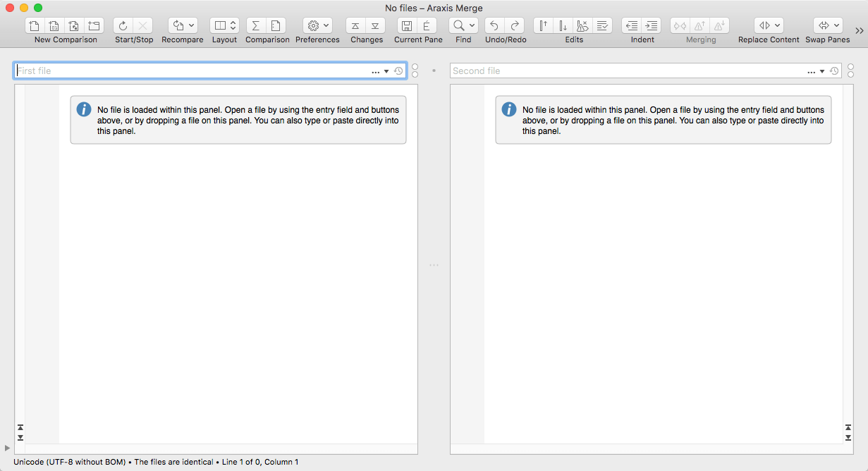Image resolution: width=868 pixels, height=471 pixels.
Task: Open the Layout dropdown selector
Action: point(225,25)
